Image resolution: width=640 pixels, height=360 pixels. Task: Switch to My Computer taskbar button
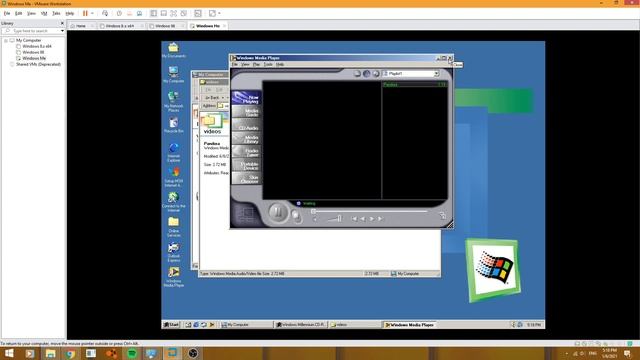[x=246, y=325]
